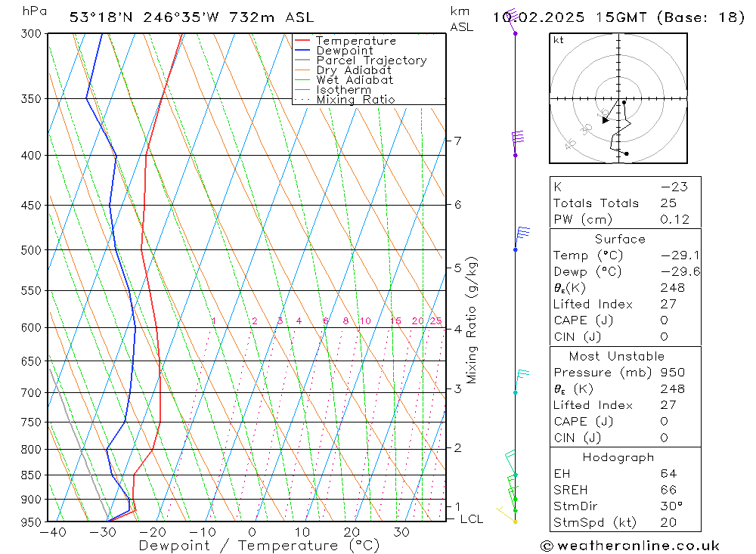The width and height of the screenshot is (756, 554).
Task: Click the PW (cm) value 0.12
Action: tap(675, 219)
